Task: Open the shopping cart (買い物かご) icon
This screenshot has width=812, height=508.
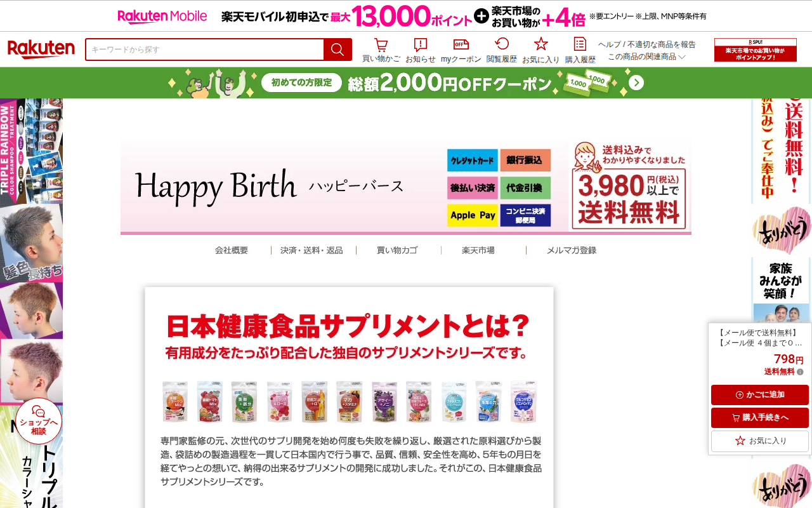Action: point(381,51)
